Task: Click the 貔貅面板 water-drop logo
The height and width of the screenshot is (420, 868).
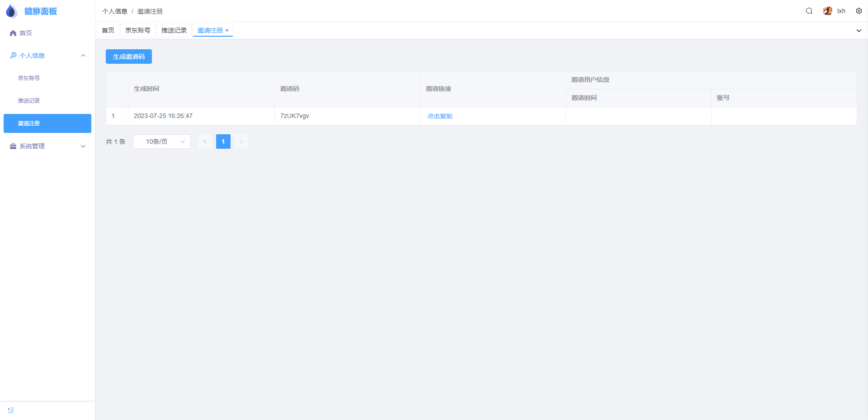Action: pos(11,11)
